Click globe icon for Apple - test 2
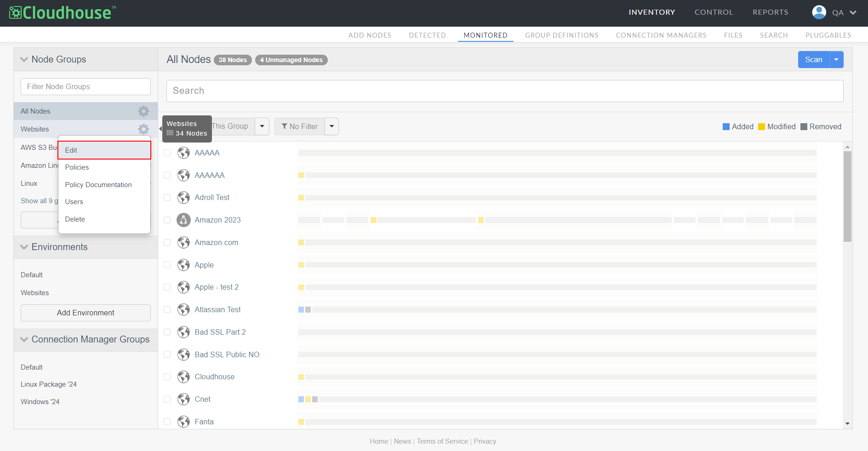The width and height of the screenshot is (868, 451). coord(183,287)
